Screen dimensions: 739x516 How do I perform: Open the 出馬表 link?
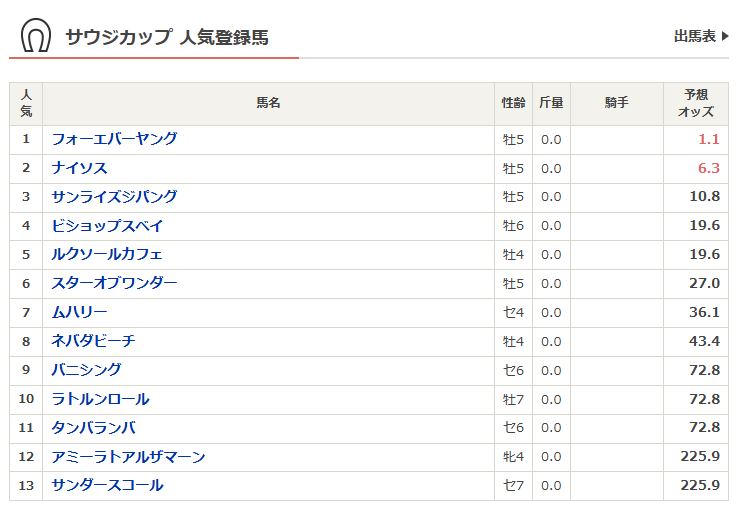(695, 37)
